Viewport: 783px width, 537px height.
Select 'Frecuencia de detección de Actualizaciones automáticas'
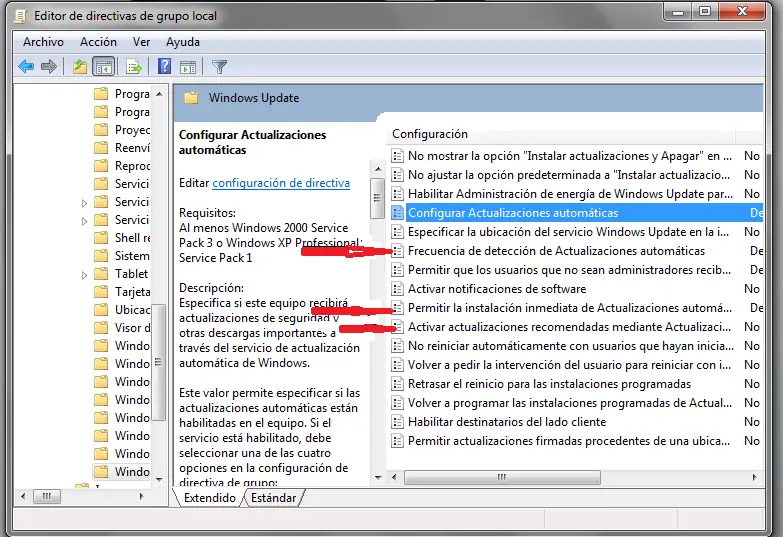556,251
